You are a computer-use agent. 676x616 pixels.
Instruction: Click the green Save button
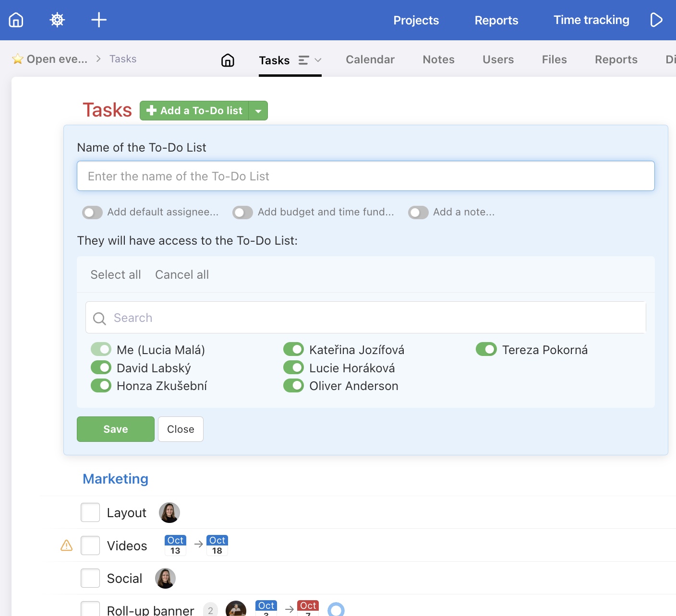pyautogui.click(x=116, y=429)
